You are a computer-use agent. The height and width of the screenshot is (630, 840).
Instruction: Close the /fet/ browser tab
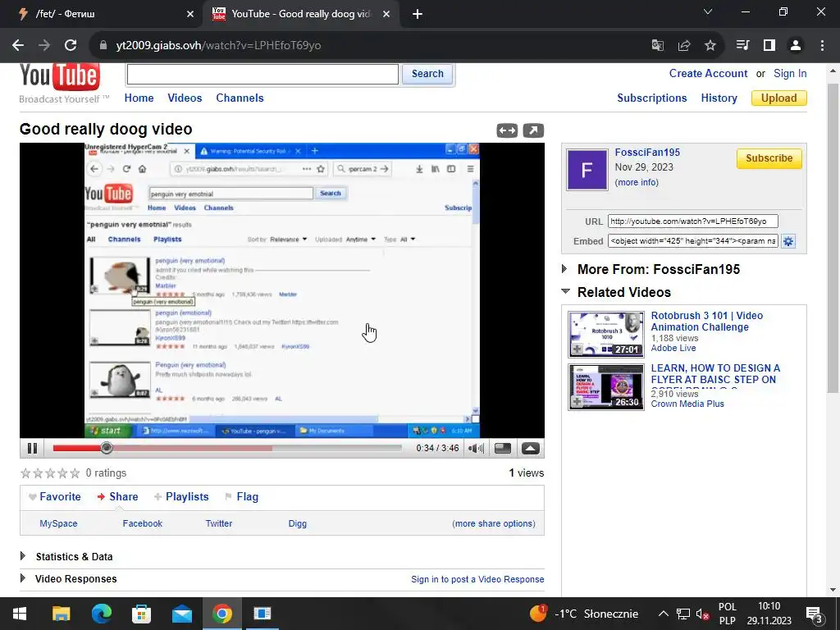tap(190, 14)
